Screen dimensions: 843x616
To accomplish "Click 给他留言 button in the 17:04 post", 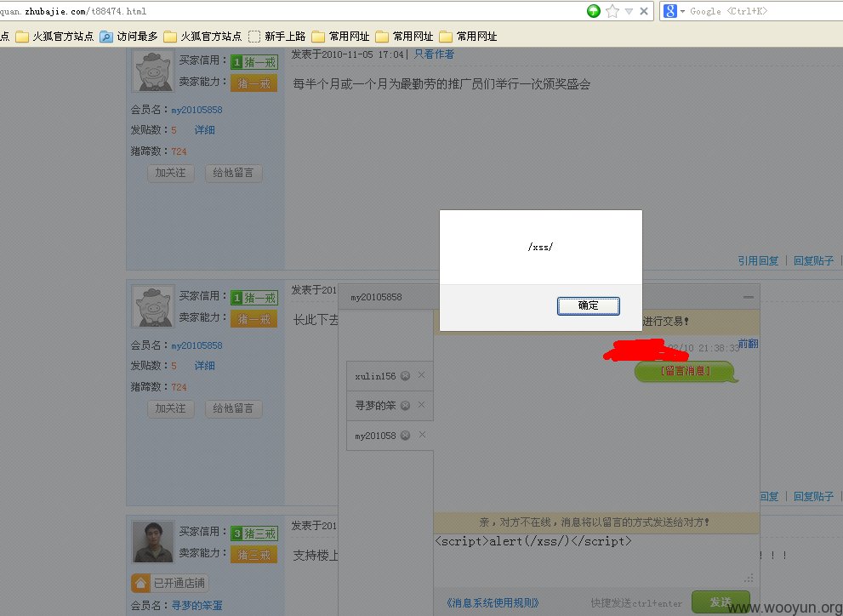I will 233,173.
